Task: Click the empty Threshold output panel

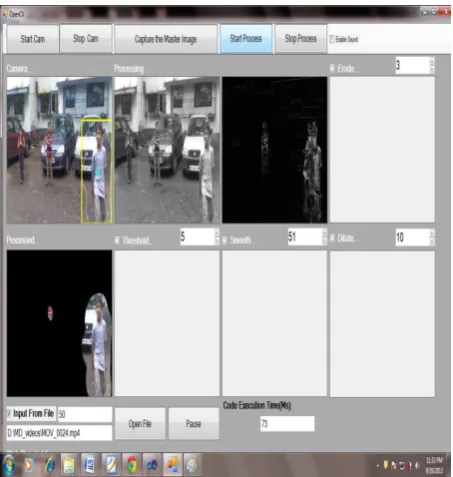Action: (x=167, y=323)
